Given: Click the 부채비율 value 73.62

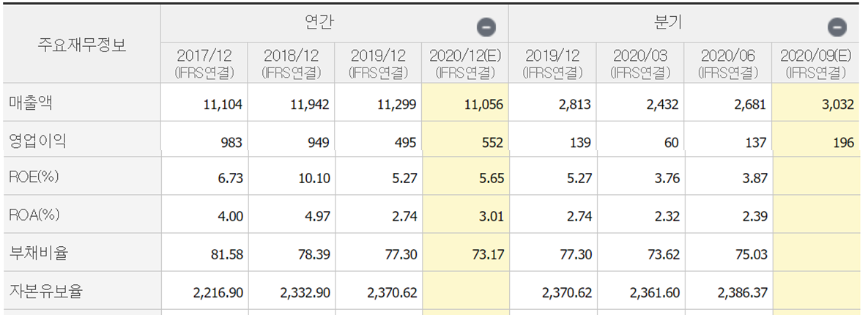Looking at the screenshot, I should coord(664,255).
